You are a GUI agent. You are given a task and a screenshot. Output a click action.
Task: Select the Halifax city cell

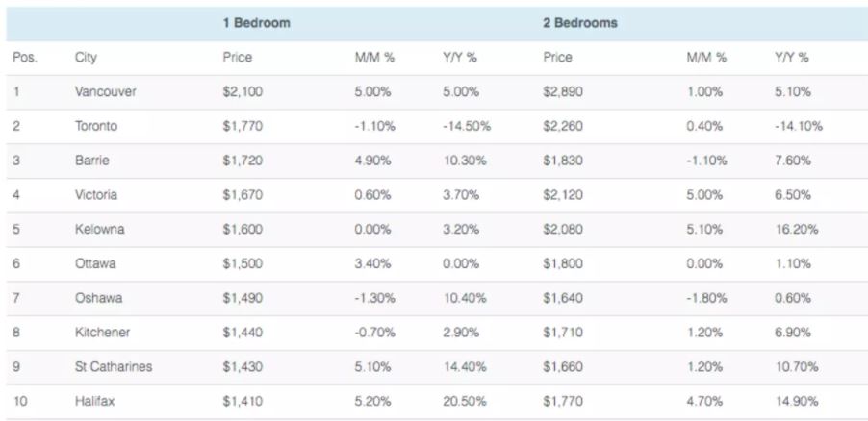pos(94,402)
